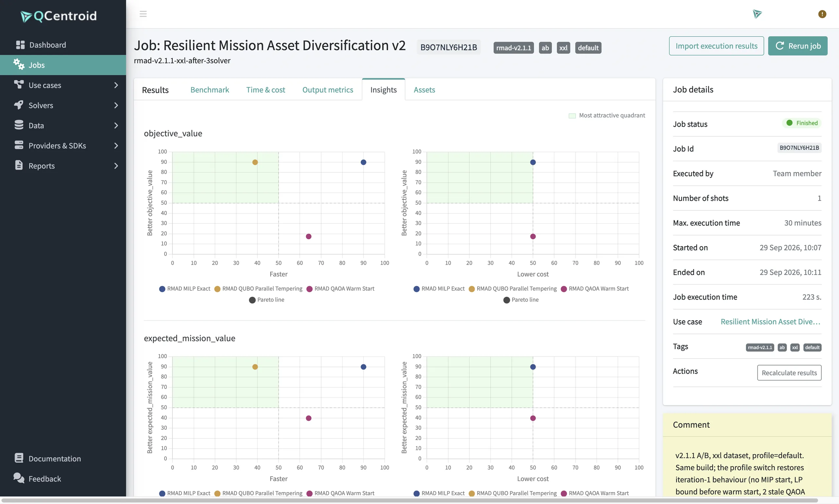Screen dimensions: 839x504
Task: Click the Reports document icon
Action: (19, 165)
